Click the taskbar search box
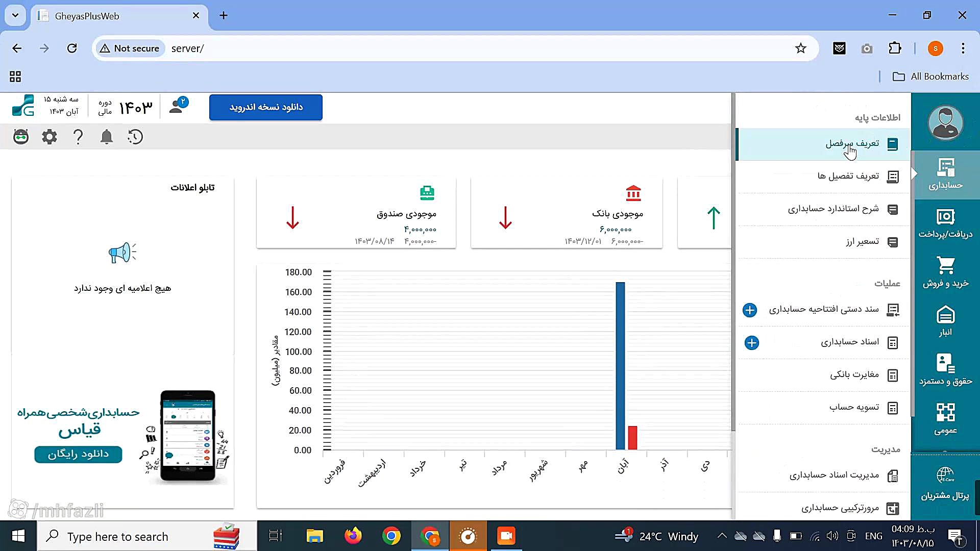Viewport: 980px width, 551px height. pos(147,536)
